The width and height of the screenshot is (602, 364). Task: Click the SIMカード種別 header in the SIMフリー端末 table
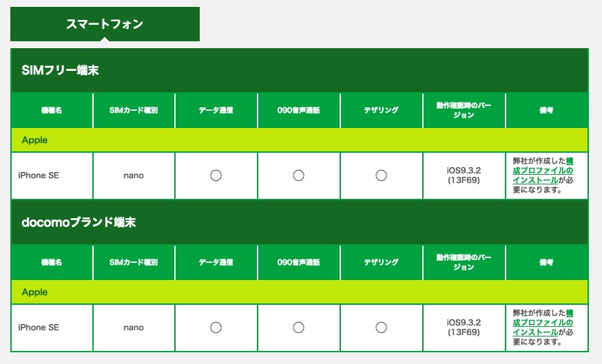pos(134,110)
